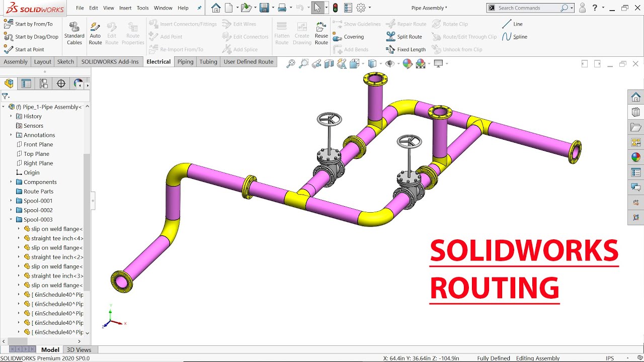644x362 pixels.
Task: Select the Covering tool
Action: (x=348, y=37)
